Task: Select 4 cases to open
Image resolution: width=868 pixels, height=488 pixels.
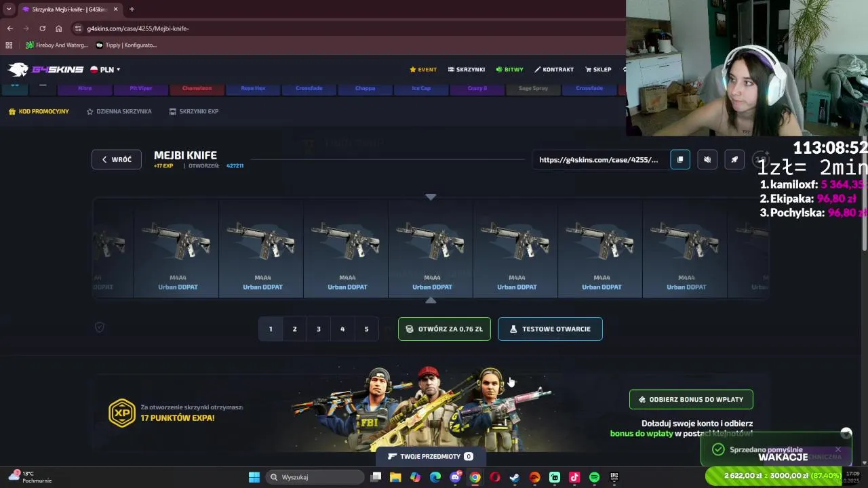Action: (342, 329)
